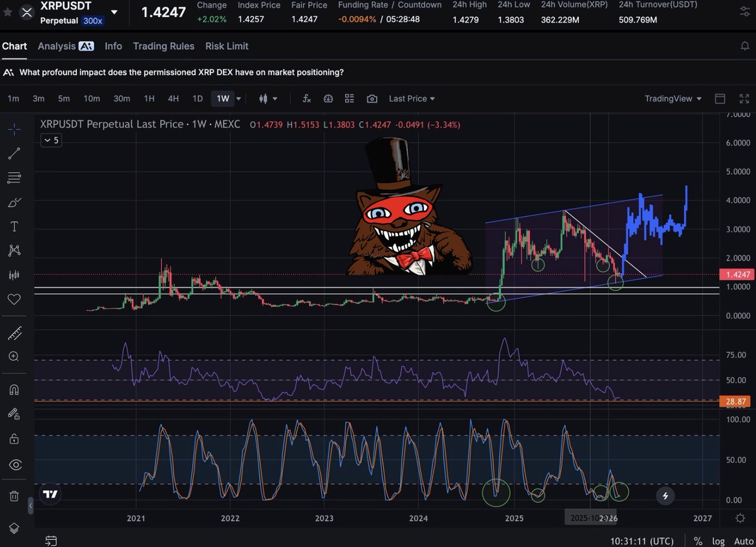Hide all drawings with eye icon
The width and height of the screenshot is (756, 547).
tap(14, 465)
